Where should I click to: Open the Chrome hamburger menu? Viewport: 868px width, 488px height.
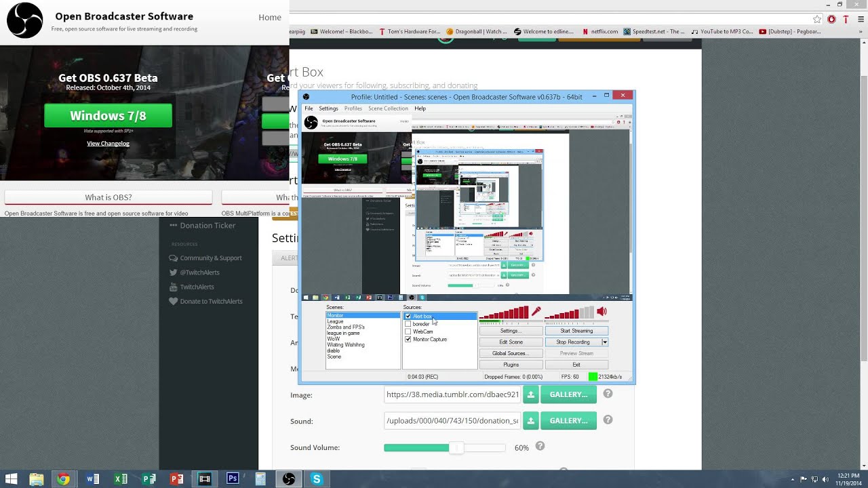[x=861, y=20]
